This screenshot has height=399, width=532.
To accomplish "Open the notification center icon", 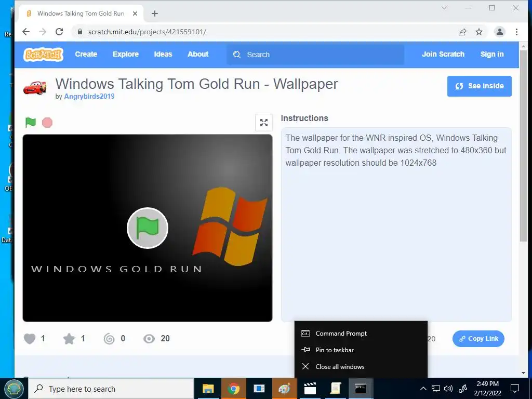I will [x=515, y=389].
